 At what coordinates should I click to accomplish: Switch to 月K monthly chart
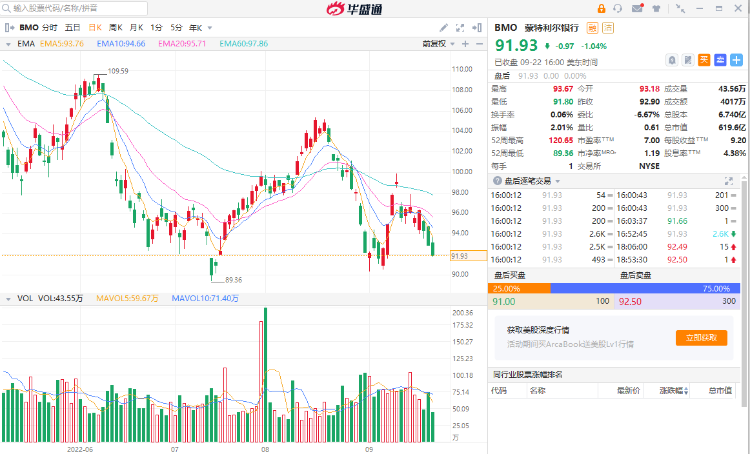pos(136,28)
